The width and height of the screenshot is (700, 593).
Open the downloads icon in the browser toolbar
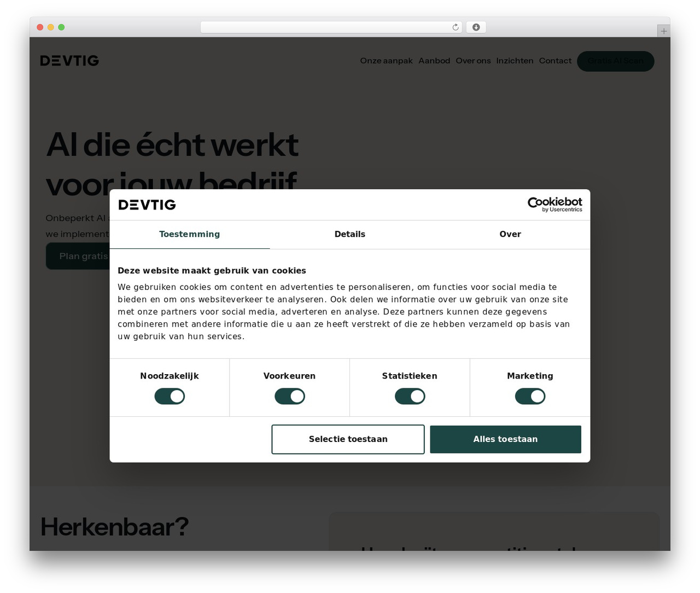pyautogui.click(x=476, y=27)
